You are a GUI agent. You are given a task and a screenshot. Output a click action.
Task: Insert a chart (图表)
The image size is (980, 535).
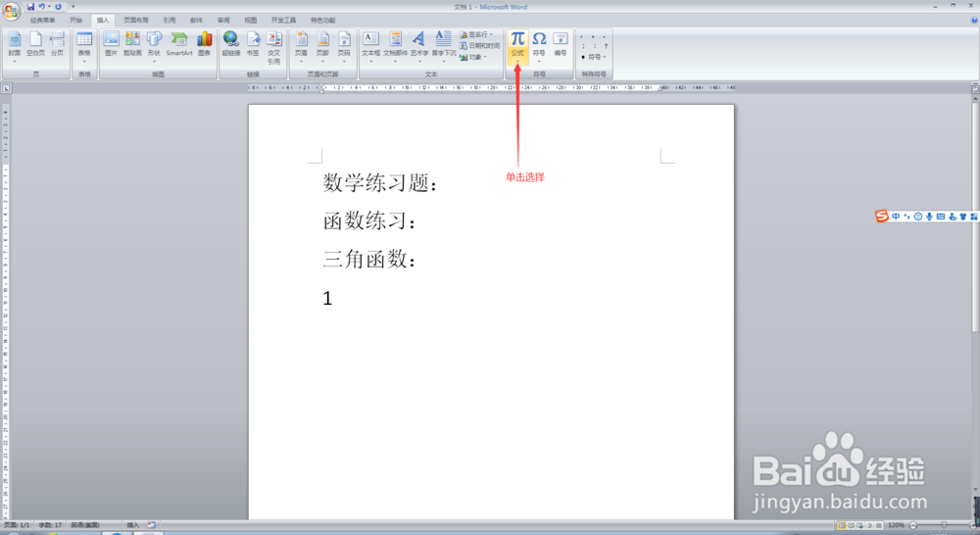[205, 46]
